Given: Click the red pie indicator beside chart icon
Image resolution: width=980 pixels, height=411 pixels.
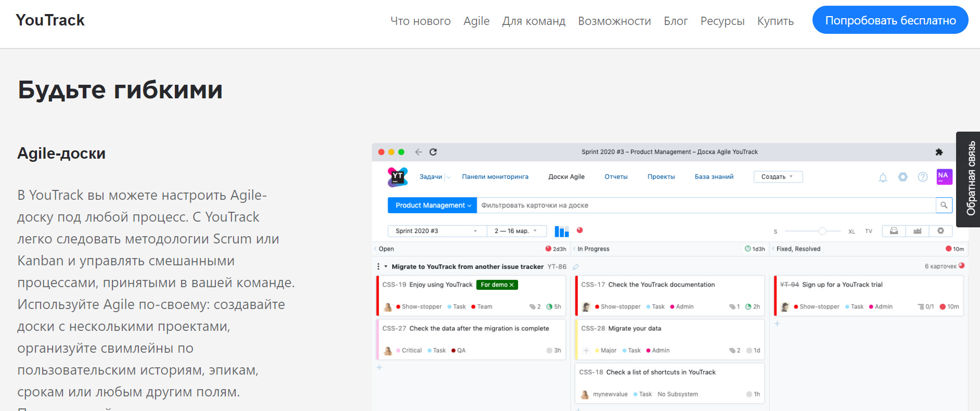Looking at the screenshot, I should [x=579, y=230].
